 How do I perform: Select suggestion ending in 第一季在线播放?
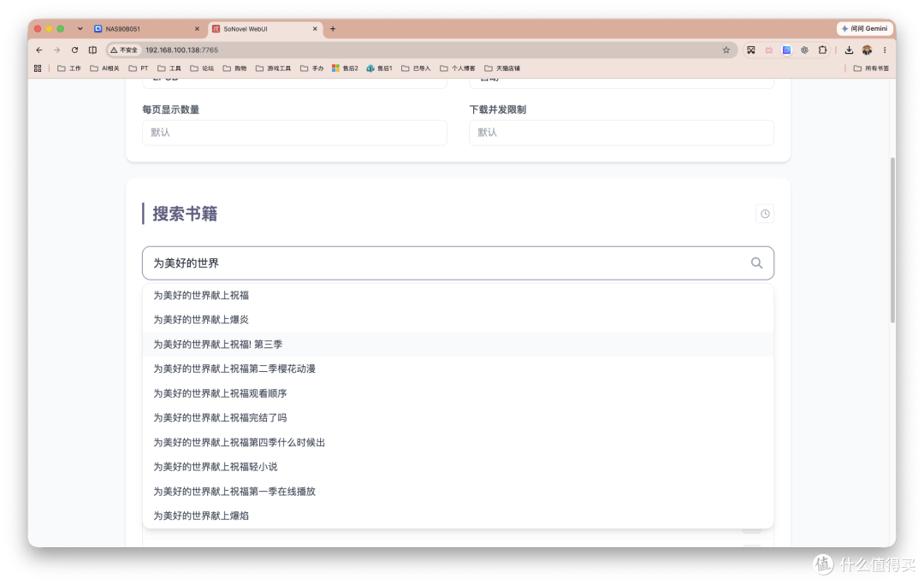pos(458,491)
